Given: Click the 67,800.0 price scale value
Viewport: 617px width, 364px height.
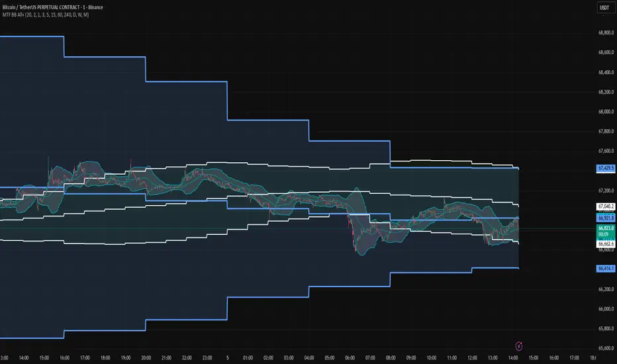Looking at the screenshot, I should [606, 132].
